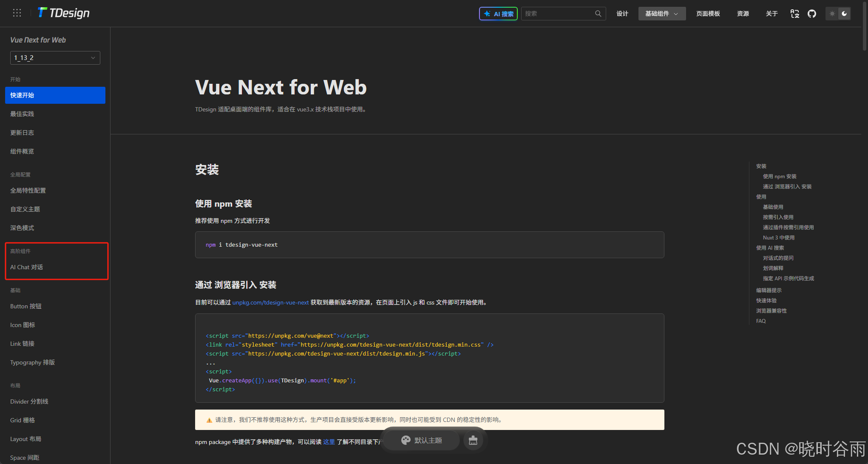
Task: Click the theme generator tool icon
Action: (x=473, y=441)
